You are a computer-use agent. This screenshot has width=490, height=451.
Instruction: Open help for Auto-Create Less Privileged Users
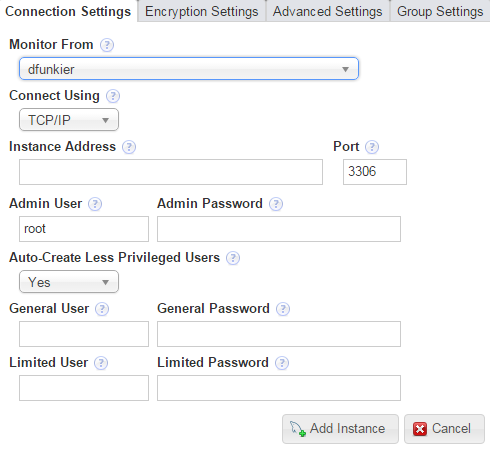pyautogui.click(x=233, y=258)
